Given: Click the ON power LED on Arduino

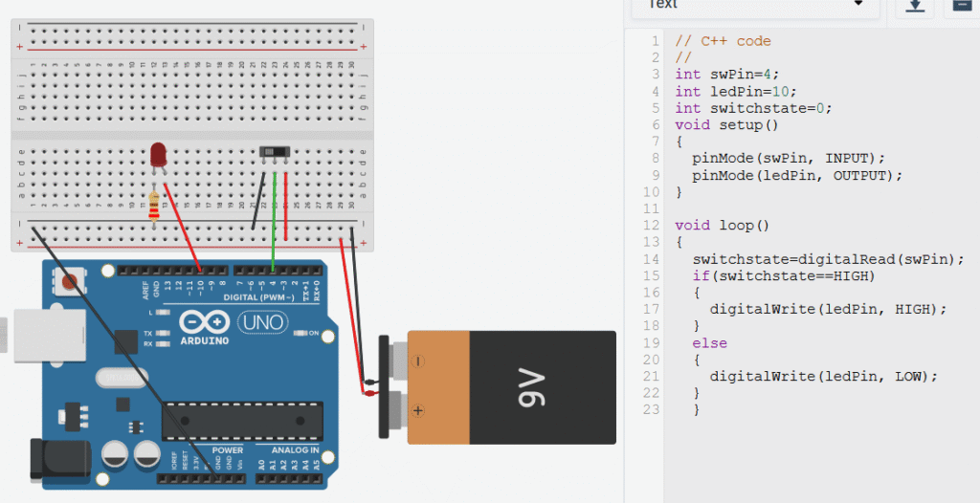Looking at the screenshot, I should [301, 333].
